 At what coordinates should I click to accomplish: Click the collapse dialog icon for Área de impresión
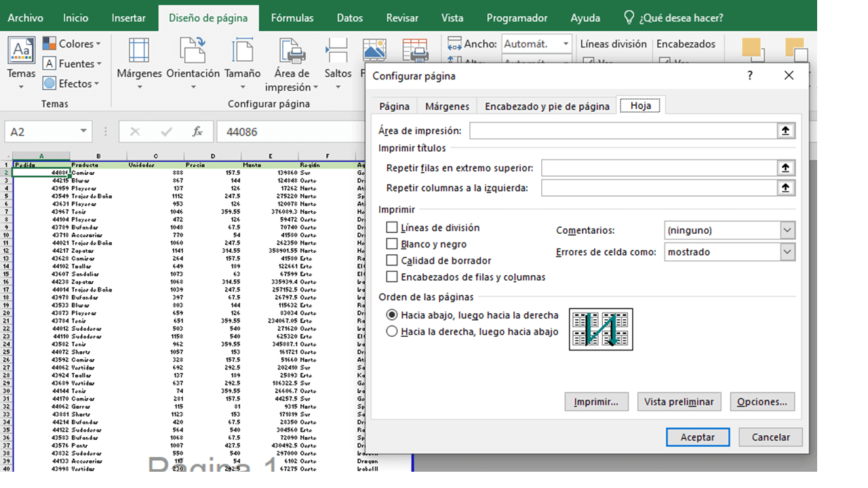(x=786, y=130)
